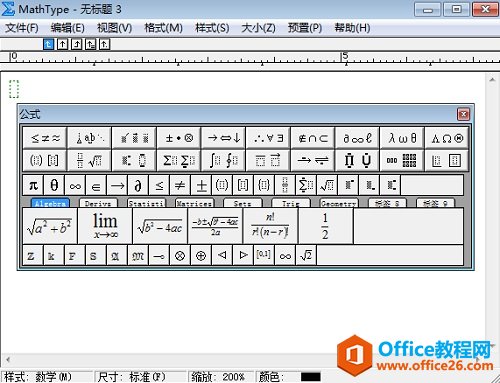
Task: Switch to the Derivs tab
Action: (98, 203)
